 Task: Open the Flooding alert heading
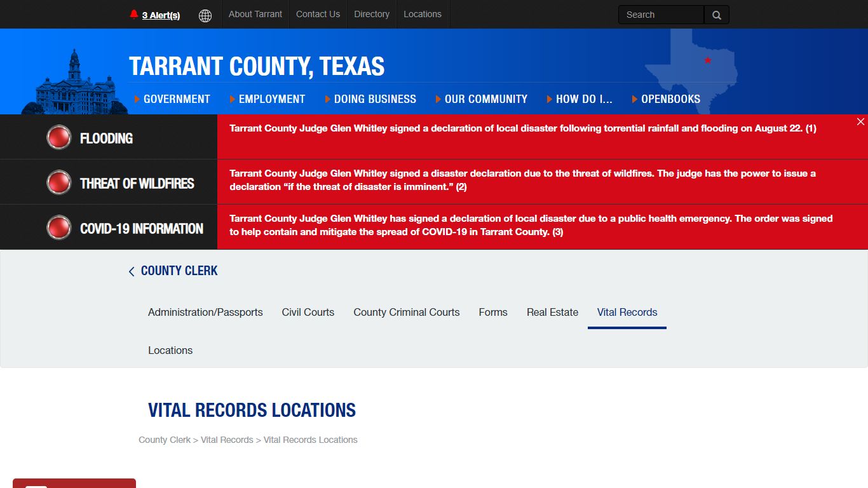pos(106,138)
